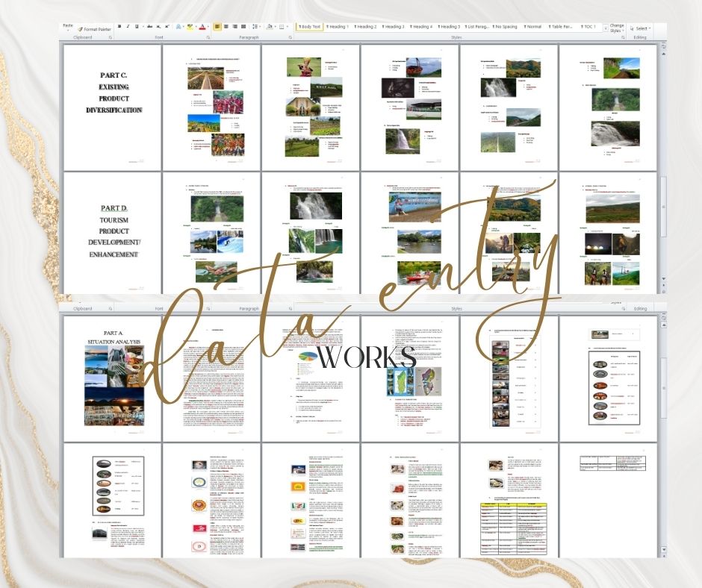Apply Normal style
This screenshot has width=702, height=588.
pyautogui.click(x=532, y=27)
